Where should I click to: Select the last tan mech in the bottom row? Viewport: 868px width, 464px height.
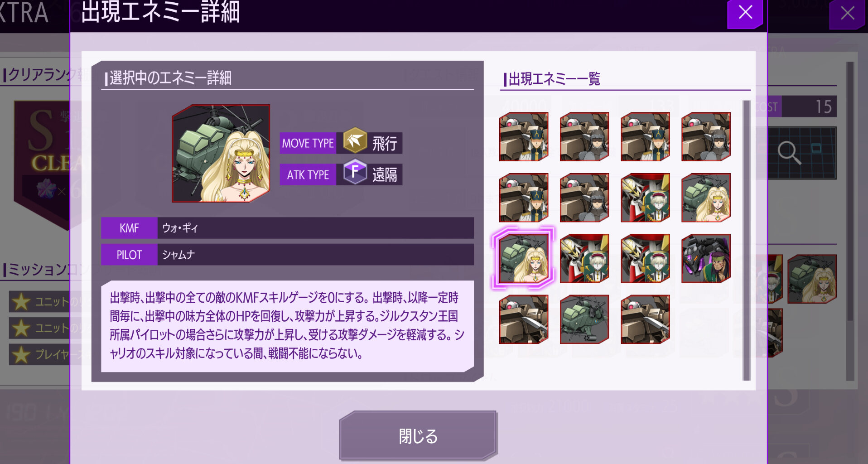(x=645, y=319)
